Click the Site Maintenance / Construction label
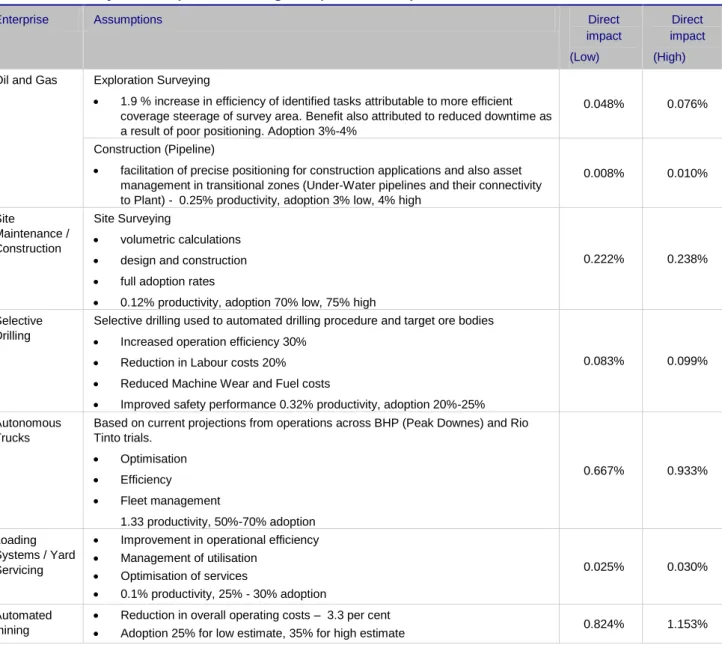Screen dimensions: 722x645 click(x=35, y=234)
